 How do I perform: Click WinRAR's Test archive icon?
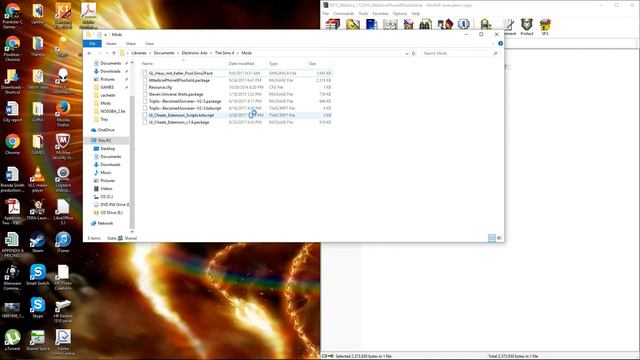click(371, 24)
